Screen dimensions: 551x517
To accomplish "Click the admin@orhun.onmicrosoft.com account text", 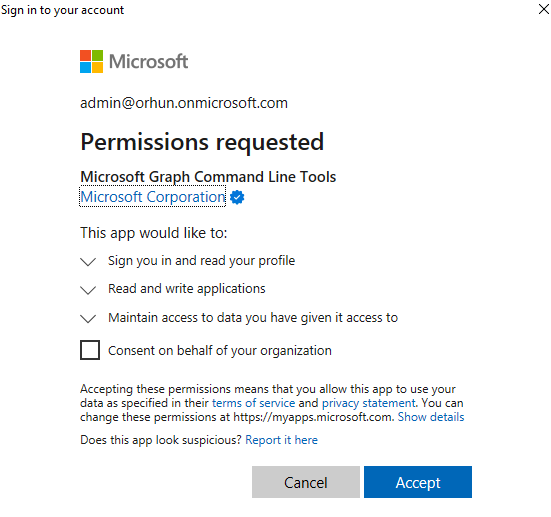I will [x=184, y=103].
